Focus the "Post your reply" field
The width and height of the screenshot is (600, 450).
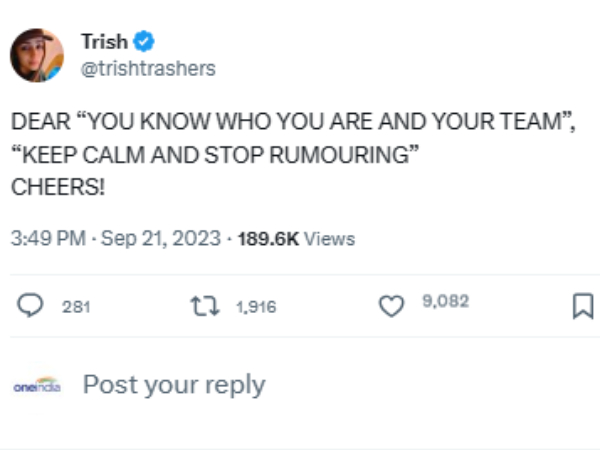click(x=174, y=385)
